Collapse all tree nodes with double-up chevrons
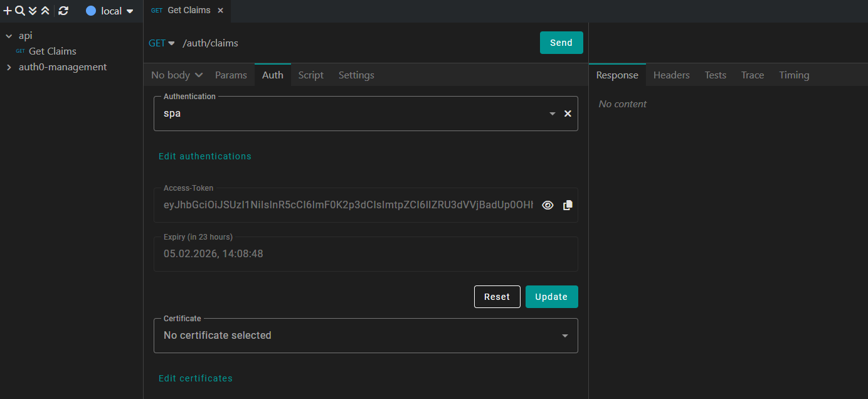Screen dimensions: 868x399 (45, 11)
